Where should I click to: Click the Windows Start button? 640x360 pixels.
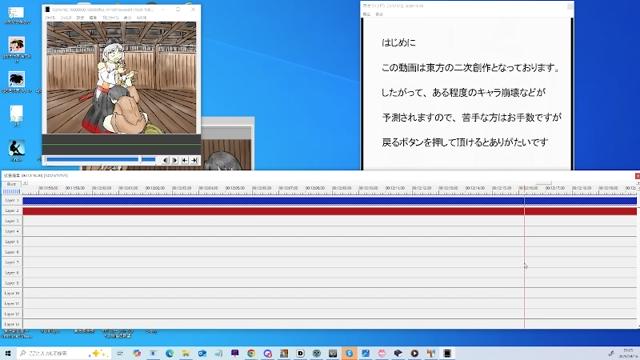click(8, 353)
